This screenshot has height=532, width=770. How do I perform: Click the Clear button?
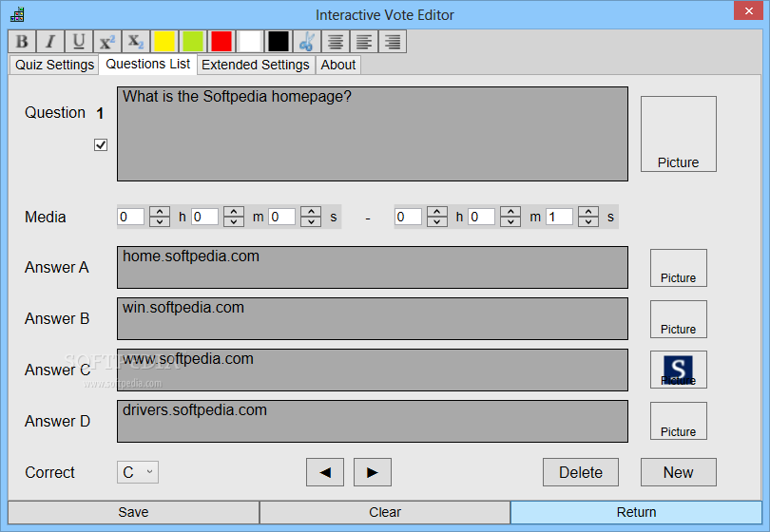point(385,512)
